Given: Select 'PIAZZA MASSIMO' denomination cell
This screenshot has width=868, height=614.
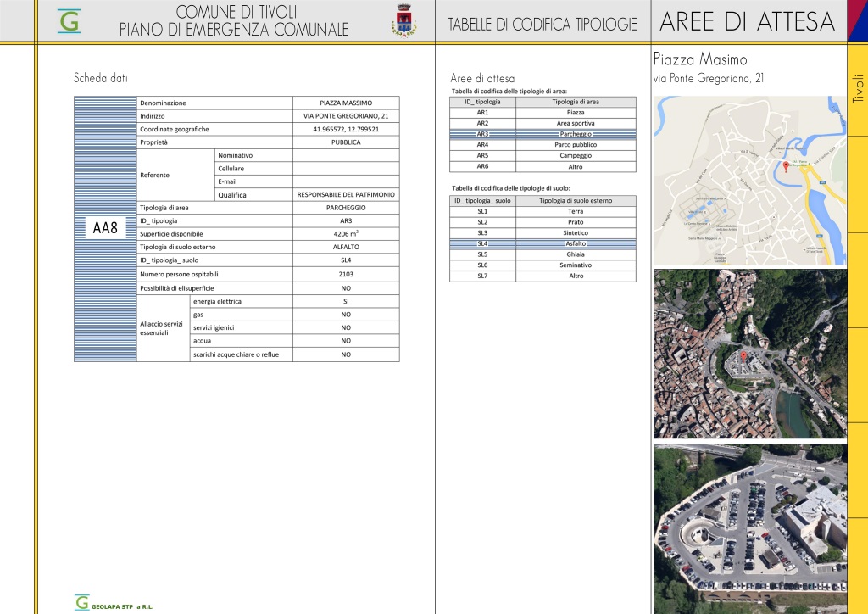Looking at the screenshot, I should point(346,103).
